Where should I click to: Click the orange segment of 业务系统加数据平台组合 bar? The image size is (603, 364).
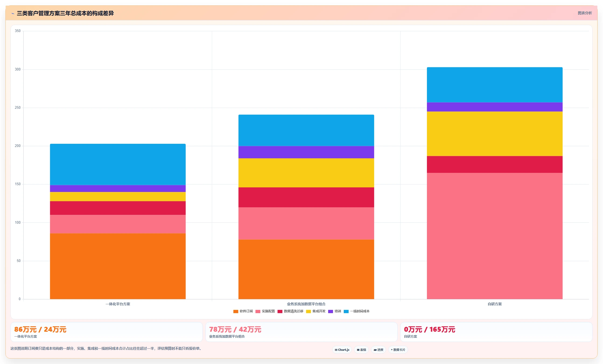[306, 269]
